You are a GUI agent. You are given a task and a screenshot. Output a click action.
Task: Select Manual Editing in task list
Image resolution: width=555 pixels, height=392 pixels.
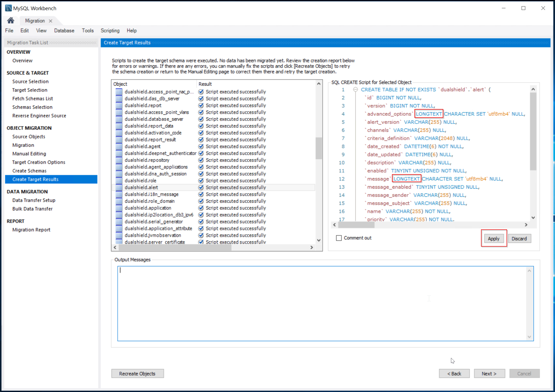pos(29,154)
